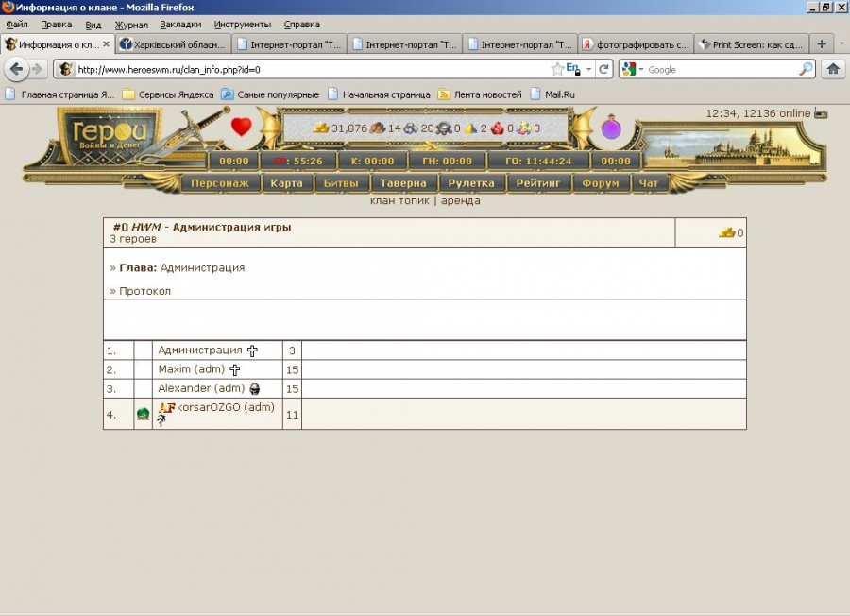Click the purple mana potion icon
This screenshot has width=850, height=616.
611,128
